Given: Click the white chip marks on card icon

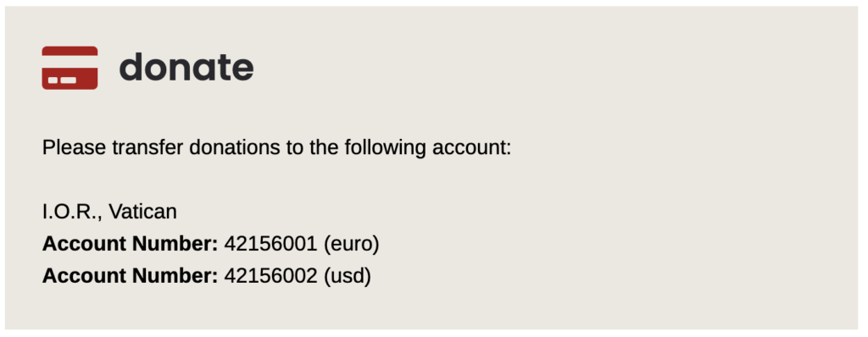Looking at the screenshot, I should 62,80.
